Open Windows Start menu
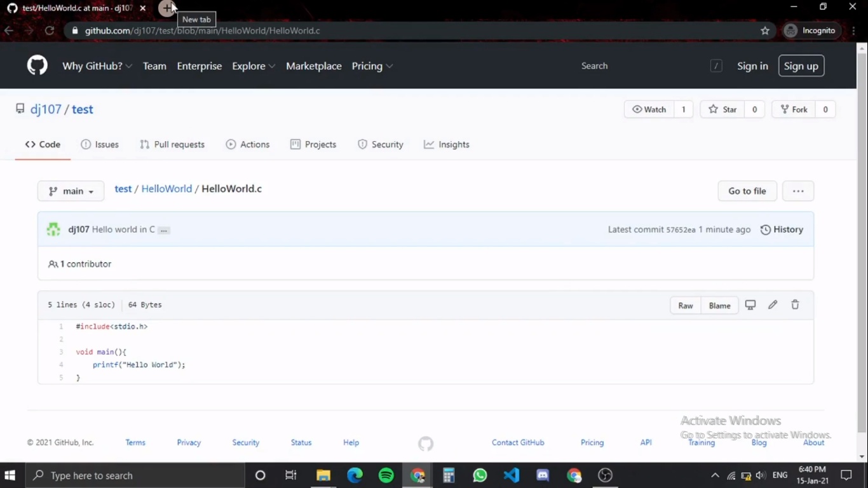The width and height of the screenshot is (868, 488). coord(10,475)
